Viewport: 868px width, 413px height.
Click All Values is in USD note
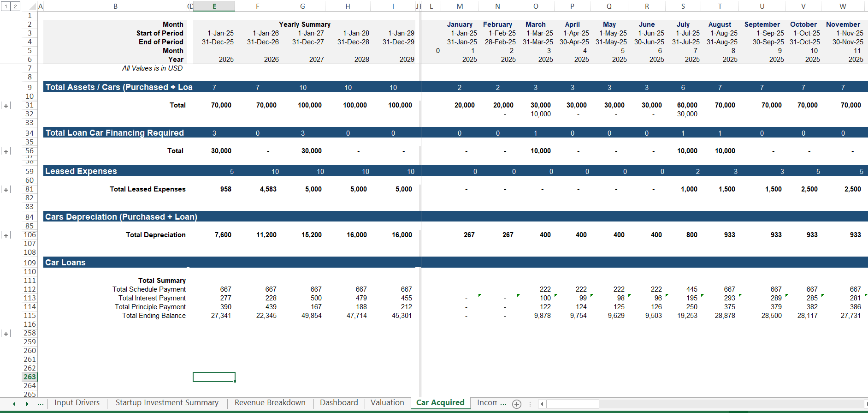pyautogui.click(x=152, y=68)
